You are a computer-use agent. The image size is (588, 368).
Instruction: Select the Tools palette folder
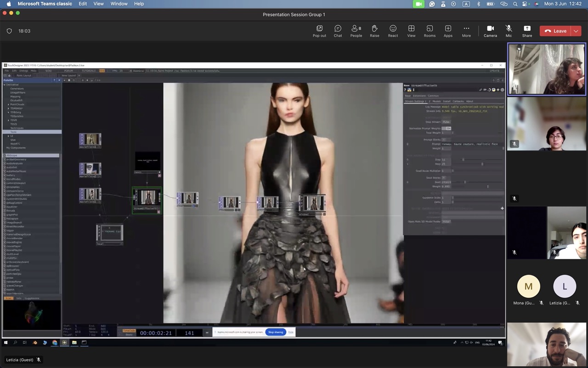tap(32, 132)
